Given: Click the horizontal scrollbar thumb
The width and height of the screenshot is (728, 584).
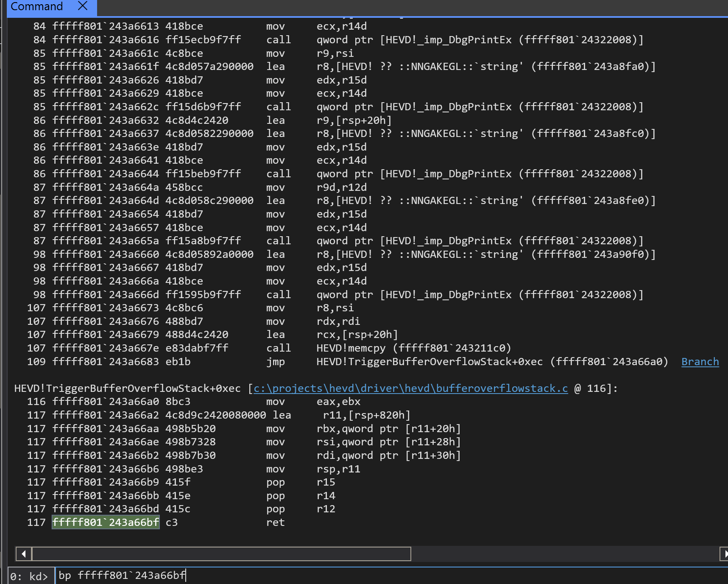Looking at the screenshot, I should 221,553.
